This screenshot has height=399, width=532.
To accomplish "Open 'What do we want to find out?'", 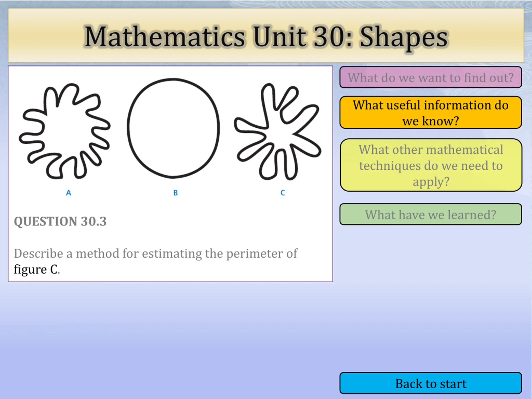I will [431, 77].
